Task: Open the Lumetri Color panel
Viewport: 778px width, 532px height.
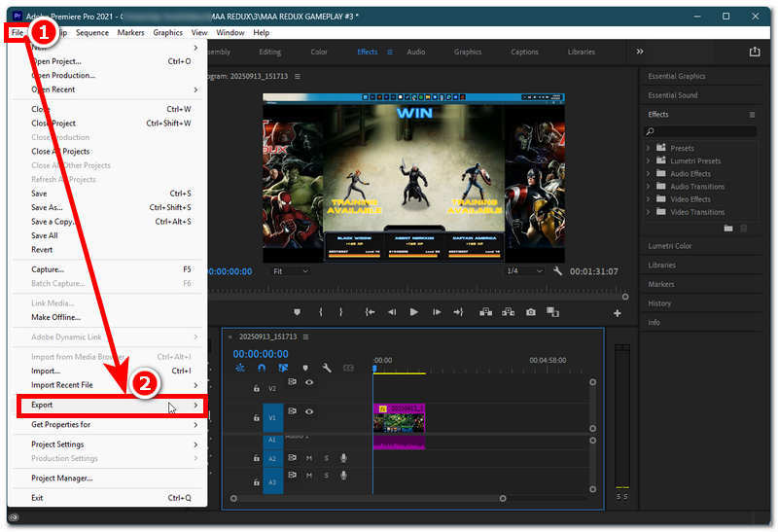Action: pyautogui.click(x=670, y=246)
